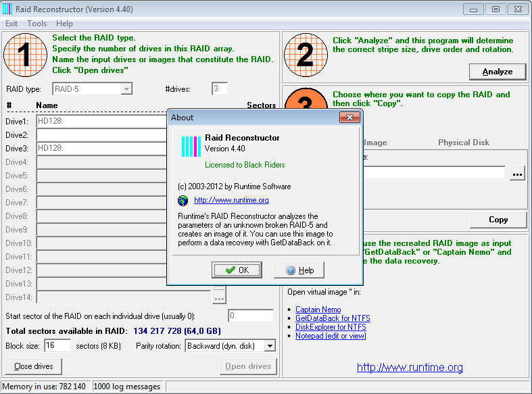Screen dimensions: 532x394
Task: Click browse ellipsis button for Drive14
Action: pyautogui.click(x=219, y=298)
